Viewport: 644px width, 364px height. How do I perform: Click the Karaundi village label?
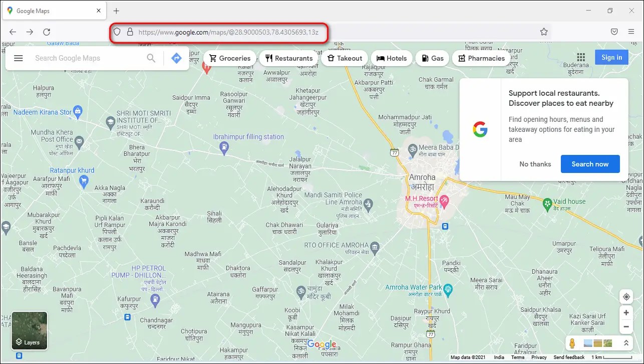click(x=152, y=205)
